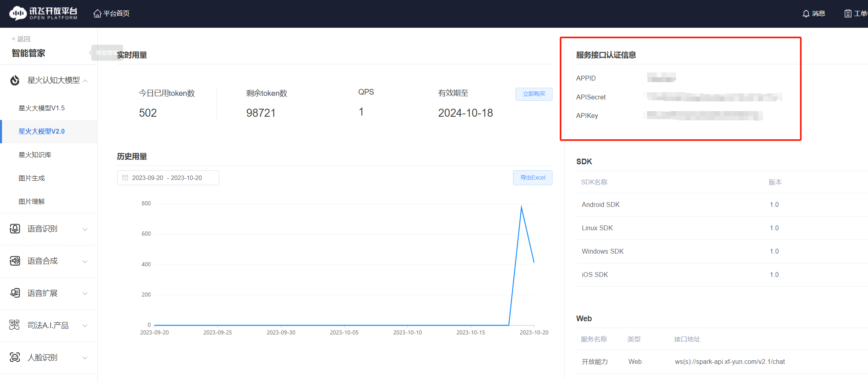Click the 语音合成 speaker icon
The height and width of the screenshot is (382, 868).
pos(15,261)
